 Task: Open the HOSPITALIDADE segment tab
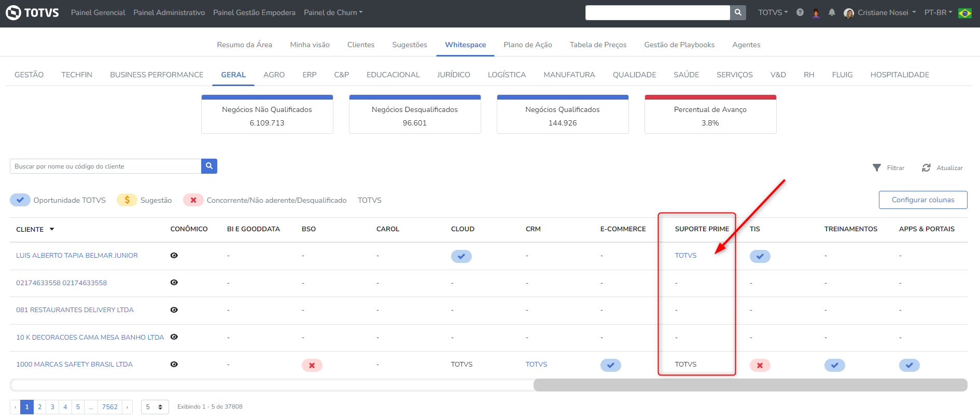[x=900, y=75]
